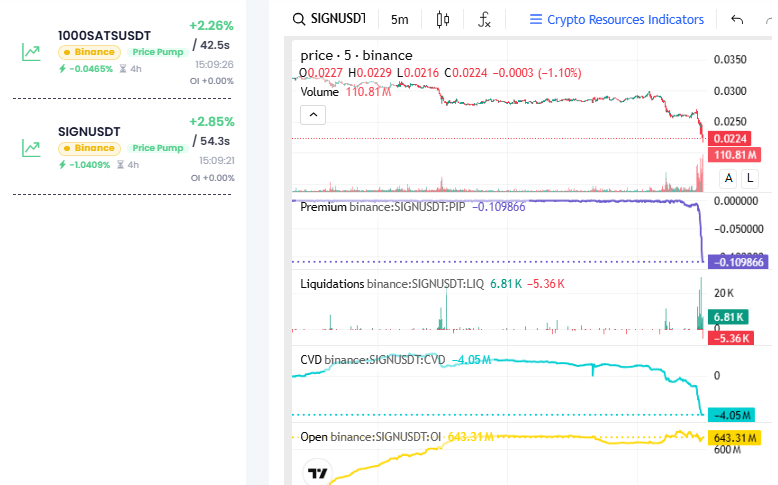778x485 pixels.
Task: Click the yellow 643.31 M OI label
Action: click(x=735, y=438)
